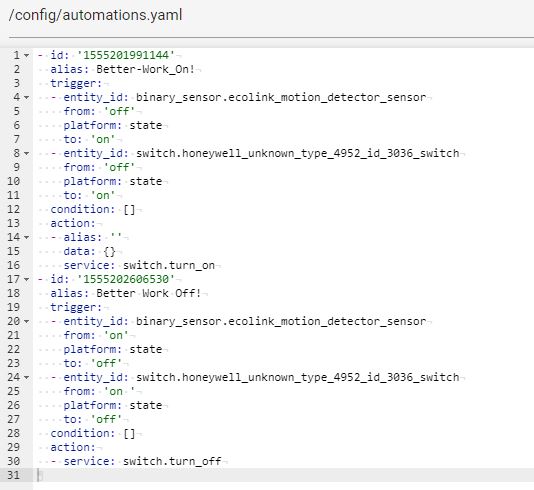This screenshot has height=490, width=534.
Task: Click line number 28 in the gutter
Action: (x=14, y=433)
